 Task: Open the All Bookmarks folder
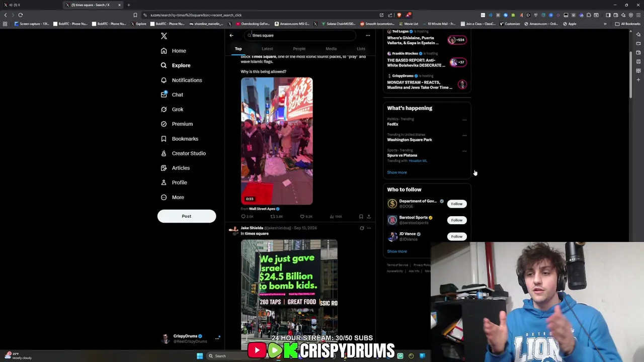coord(628,24)
